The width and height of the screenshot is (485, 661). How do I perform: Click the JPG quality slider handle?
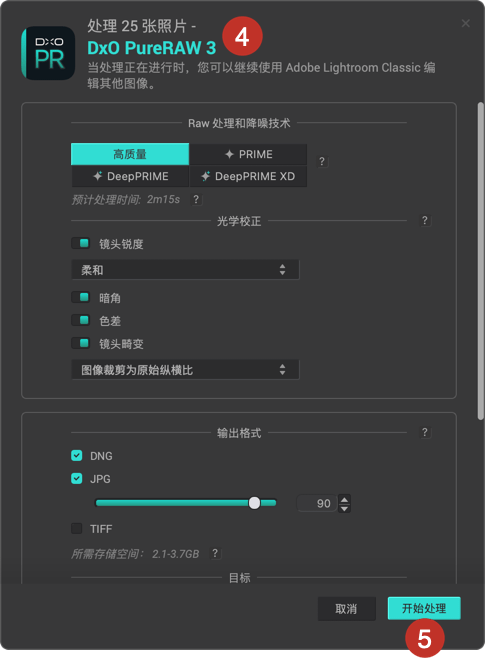254,503
